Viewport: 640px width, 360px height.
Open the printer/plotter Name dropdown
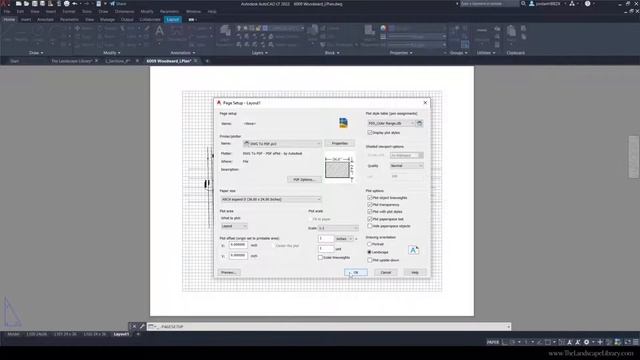282,144
